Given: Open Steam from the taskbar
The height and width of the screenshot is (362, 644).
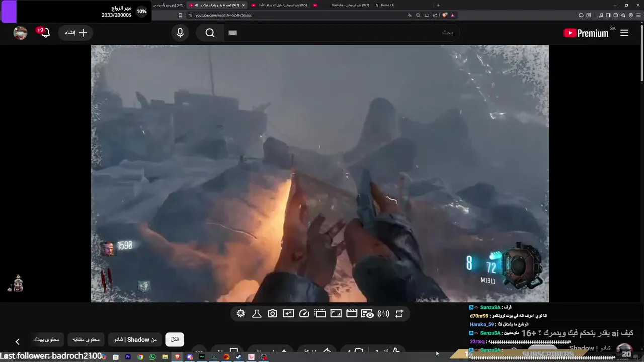Looking at the screenshot, I should click(238, 357).
